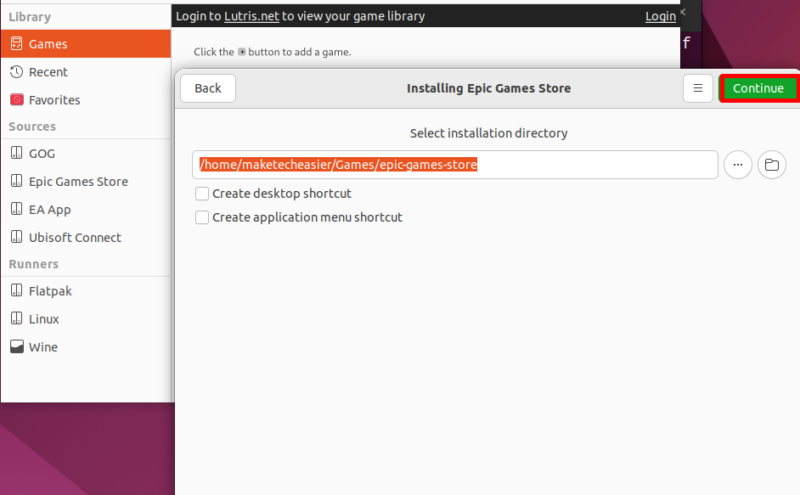Dismiss the login banner with X
This screenshot has height=495, width=800.
(683, 12)
